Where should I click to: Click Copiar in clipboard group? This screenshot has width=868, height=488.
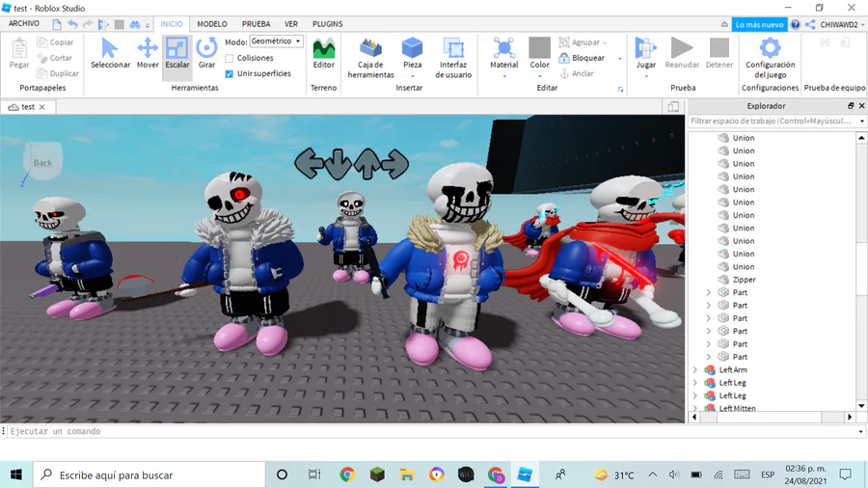(x=55, y=42)
